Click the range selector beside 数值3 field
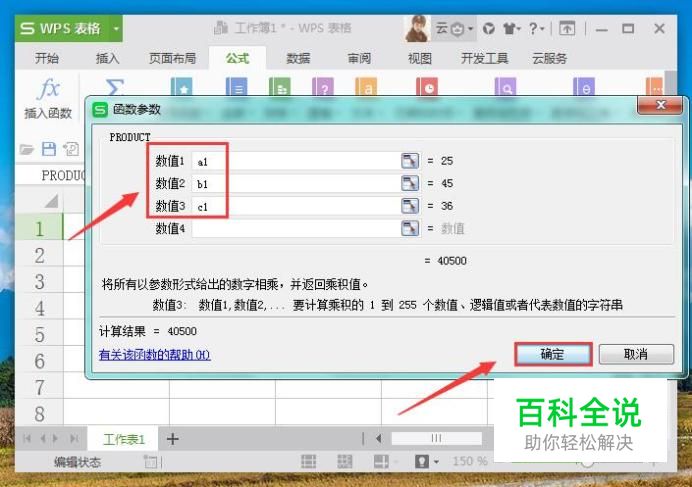 [x=410, y=205]
